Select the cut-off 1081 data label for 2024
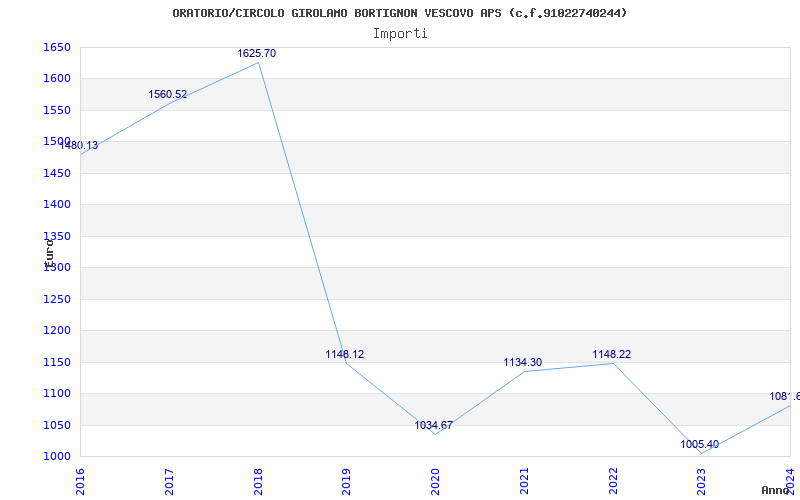Viewport: 800px width, 500px height. tap(785, 396)
